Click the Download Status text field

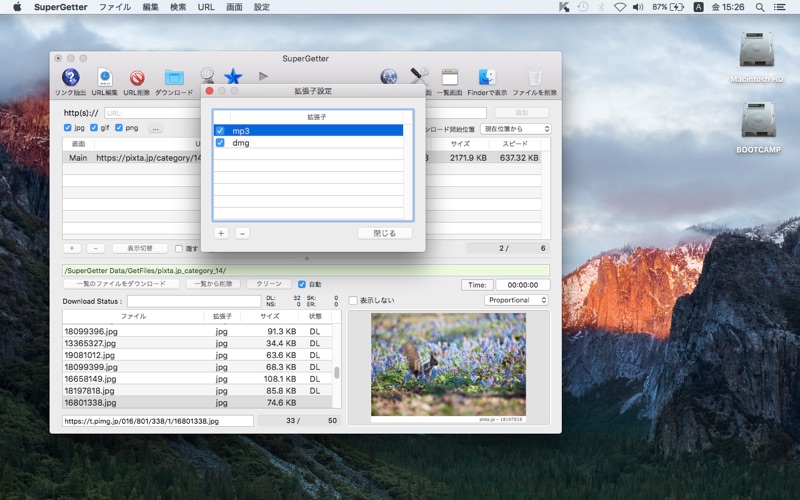[194, 301]
